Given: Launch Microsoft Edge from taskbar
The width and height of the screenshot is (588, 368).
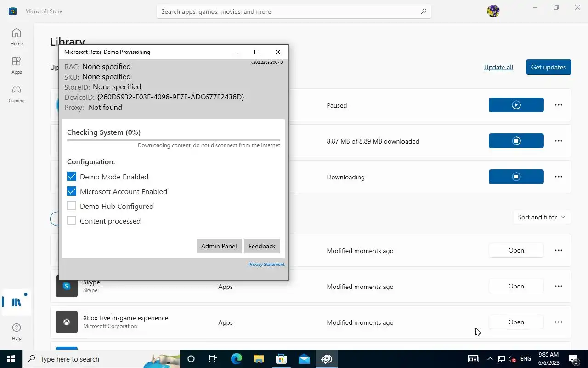Looking at the screenshot, I should [x=236, y=359].
